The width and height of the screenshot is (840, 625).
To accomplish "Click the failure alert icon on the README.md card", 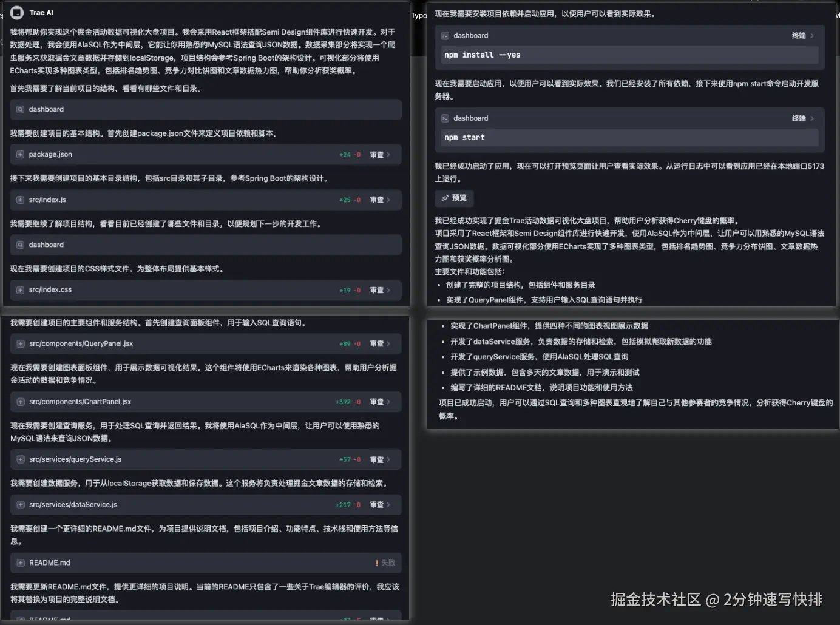I will point(378,562).
